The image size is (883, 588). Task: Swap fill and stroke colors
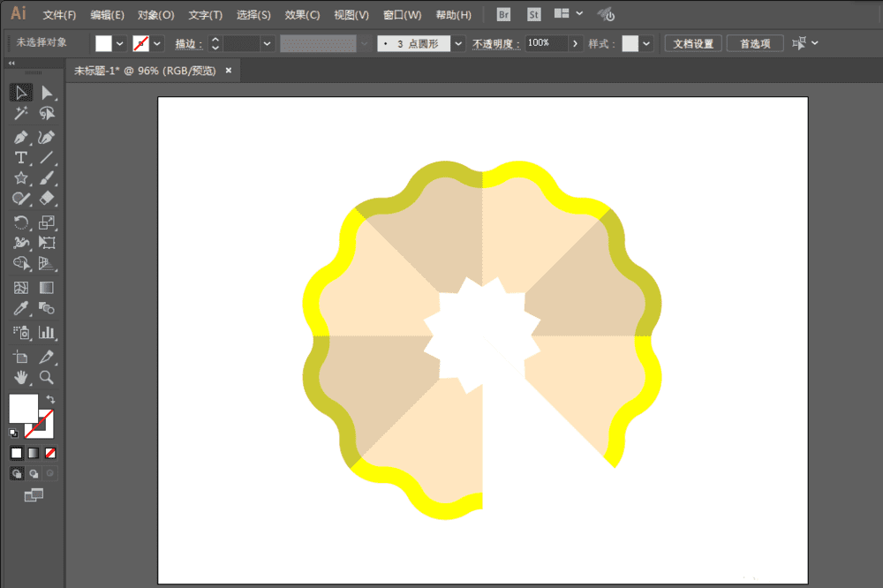click(50, 400)
